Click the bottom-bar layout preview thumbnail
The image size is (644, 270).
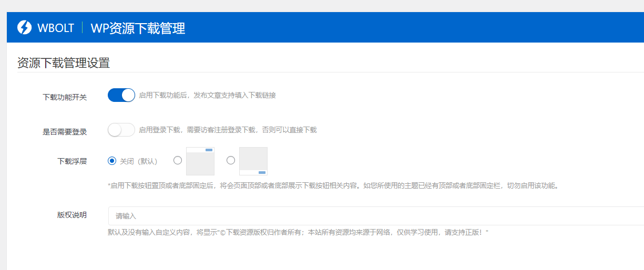[x=253, y=161]
